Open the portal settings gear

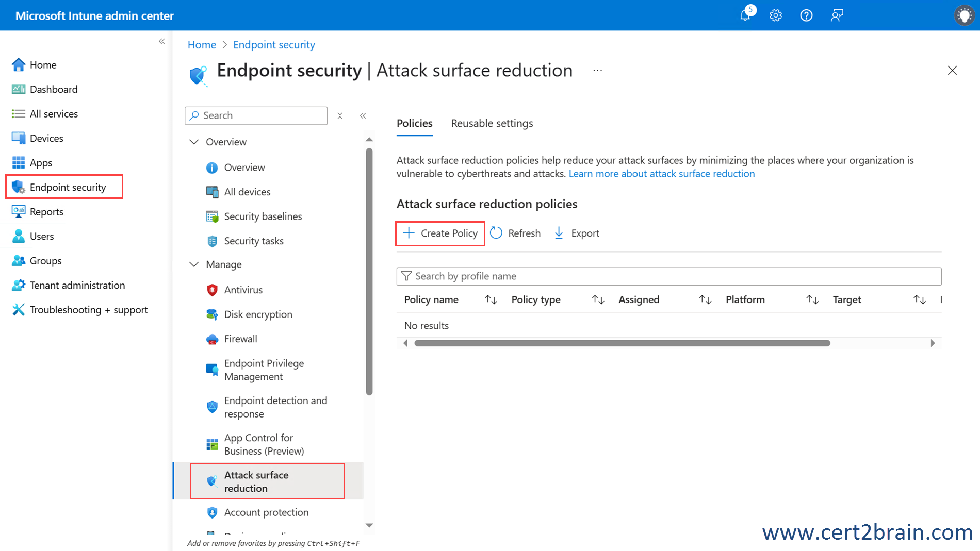coord(776,15)
